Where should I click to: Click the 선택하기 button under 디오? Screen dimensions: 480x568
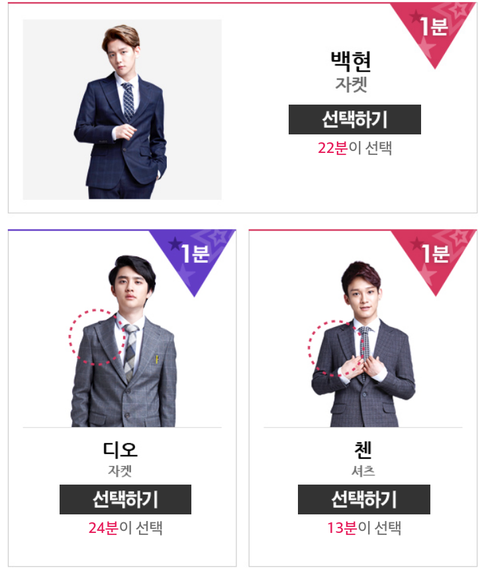pyautogui.click(x=125, y=499)
